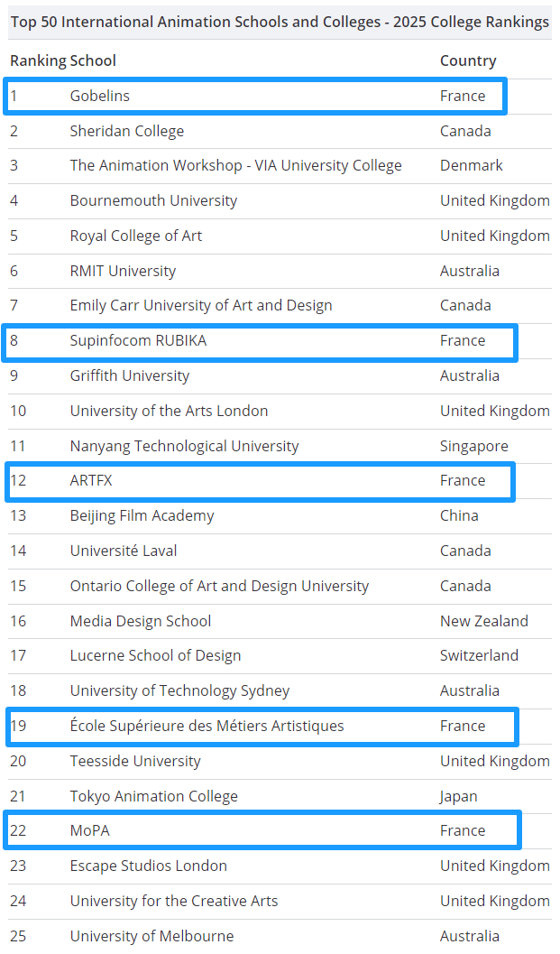Select Emily Carr University of Art and Design
The width and height of the screenshot is (560, 954).
point(200,305)
